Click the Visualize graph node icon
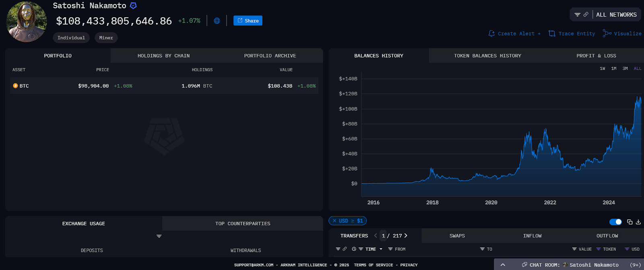Screen dimensions: 644x270 tap(607, 33)
